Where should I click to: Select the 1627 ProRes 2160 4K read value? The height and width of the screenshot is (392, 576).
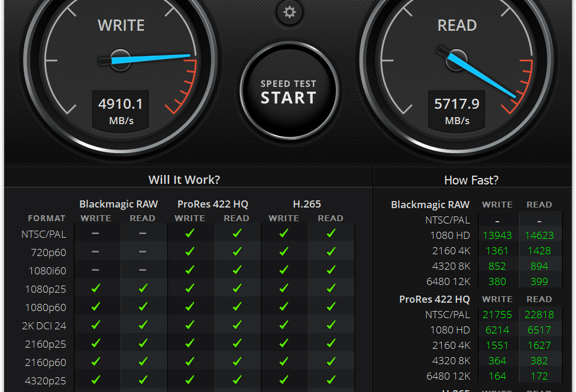pyautogui.click(x=539, y=345)
